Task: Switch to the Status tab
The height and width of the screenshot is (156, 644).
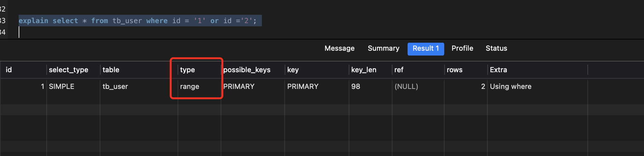Action: 496,48
